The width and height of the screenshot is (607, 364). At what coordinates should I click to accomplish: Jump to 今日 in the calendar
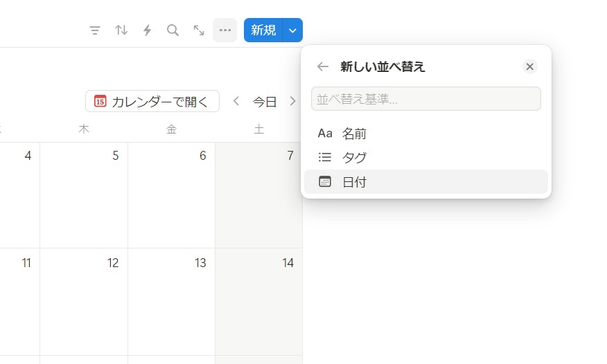tap(264, 102)
